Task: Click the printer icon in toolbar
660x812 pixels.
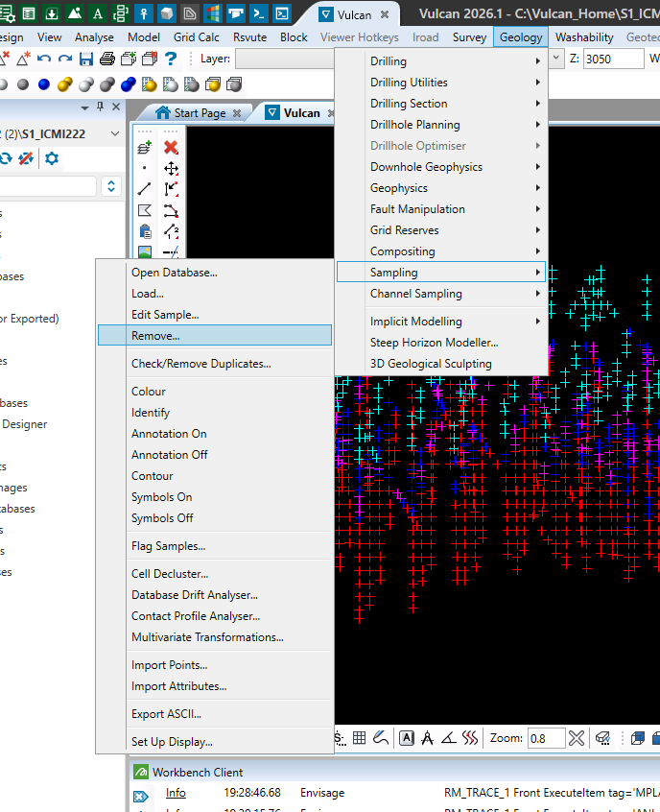Action: click(x=107, y=60)
